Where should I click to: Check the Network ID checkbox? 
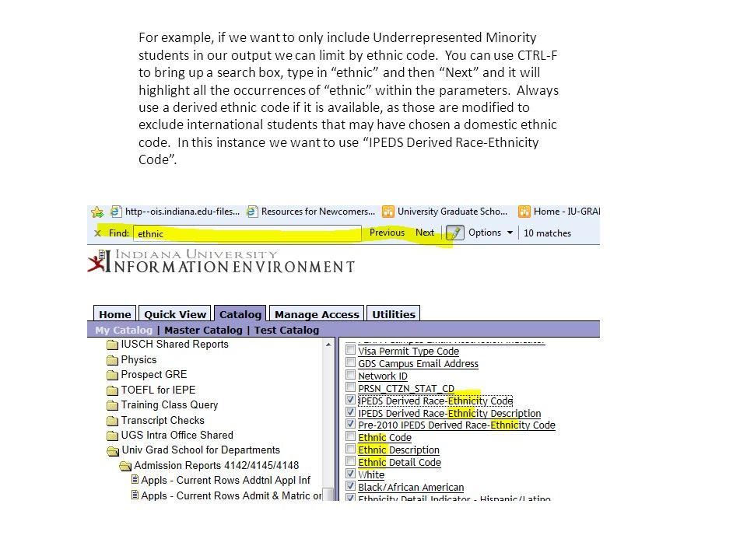point(351,375)
